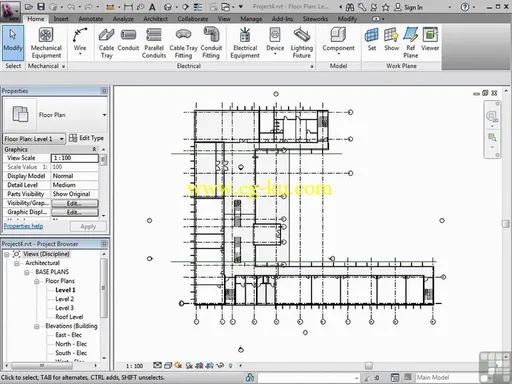Click the Text tool letter A icon
The height and width of the screenshot is (384, 512).
tap(152, 7)
